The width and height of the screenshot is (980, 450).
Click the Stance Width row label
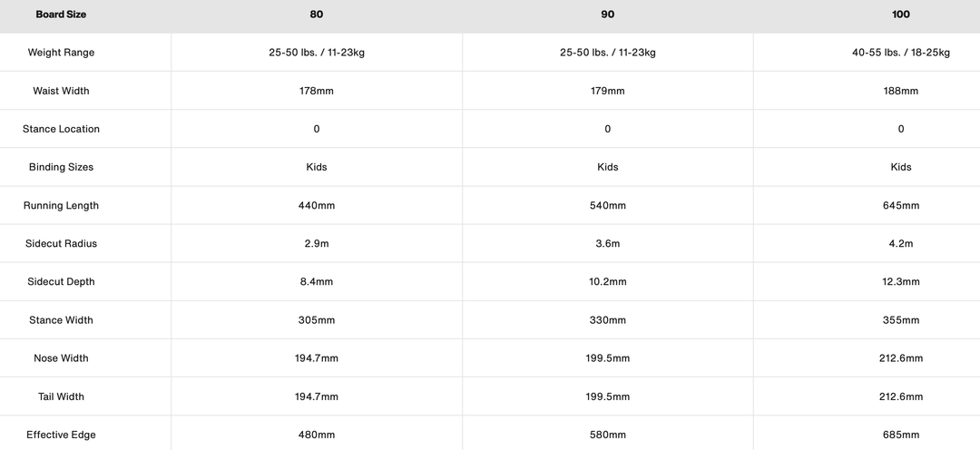click(x=61, y=320)
